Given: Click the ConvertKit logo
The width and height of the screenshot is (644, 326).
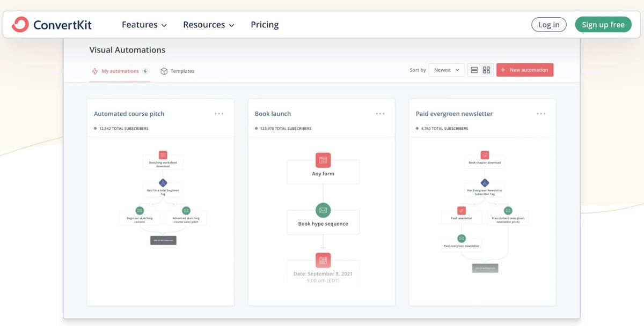Looking at the screenshot, I should 51,24.
